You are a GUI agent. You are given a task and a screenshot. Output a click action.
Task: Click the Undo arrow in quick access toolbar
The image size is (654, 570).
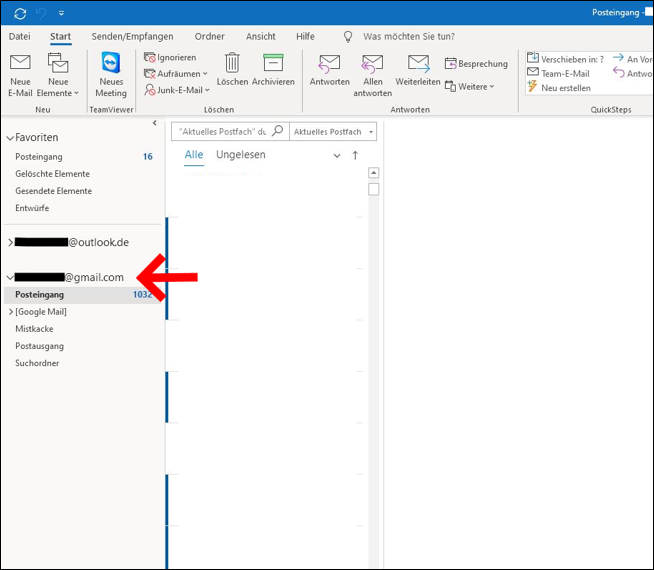point(41,13)
